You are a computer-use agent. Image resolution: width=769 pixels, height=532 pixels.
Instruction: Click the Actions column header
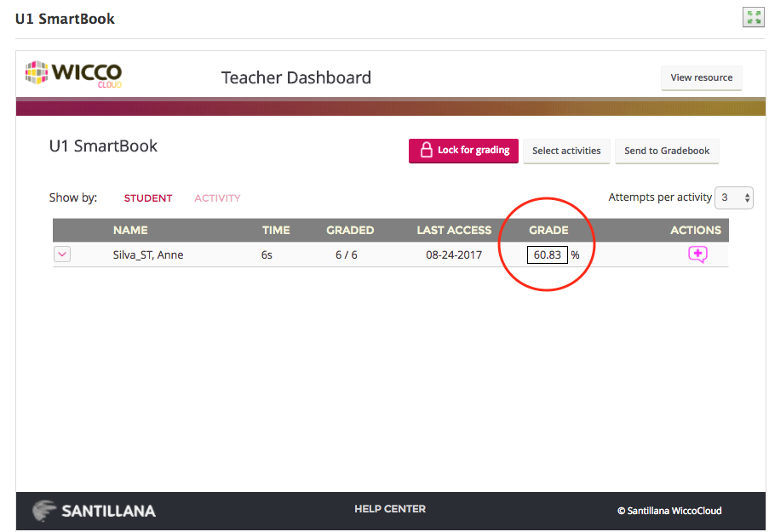coord(696,230)
